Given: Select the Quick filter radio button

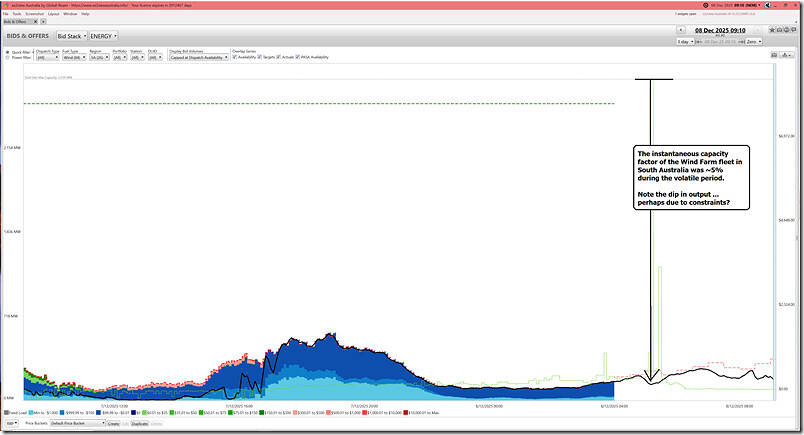Looking at the screenshot, I should tap(8, 52).
